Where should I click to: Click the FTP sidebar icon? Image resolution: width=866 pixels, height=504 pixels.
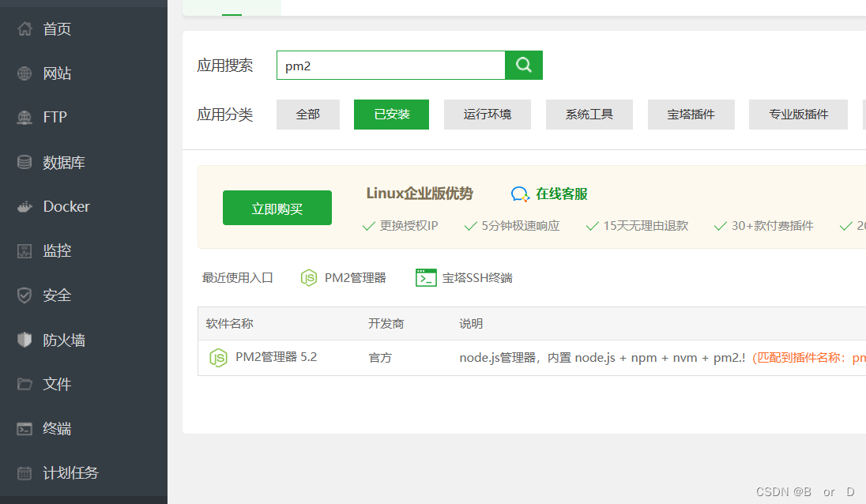24,117
